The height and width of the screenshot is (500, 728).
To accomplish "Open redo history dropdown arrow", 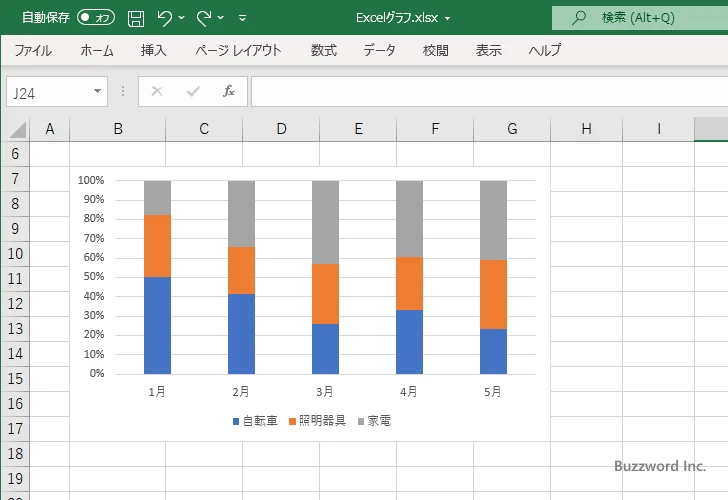I will click(221, 18).
